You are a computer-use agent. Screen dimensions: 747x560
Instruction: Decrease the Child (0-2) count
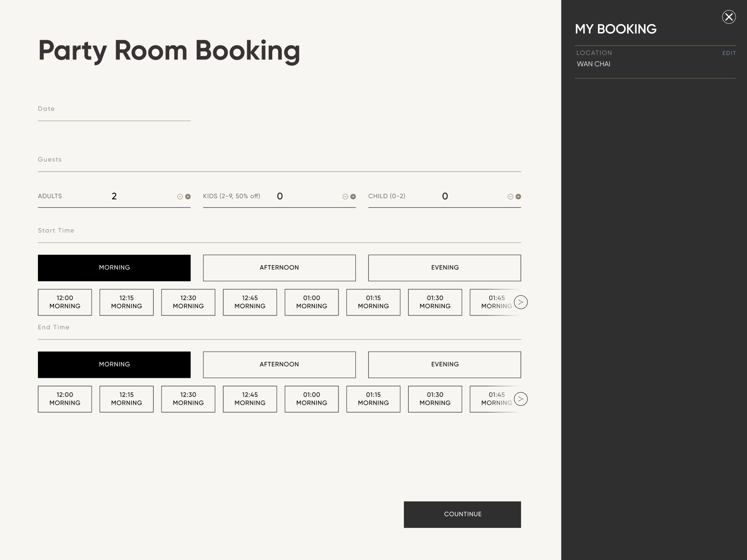click(x=510, y=197)
